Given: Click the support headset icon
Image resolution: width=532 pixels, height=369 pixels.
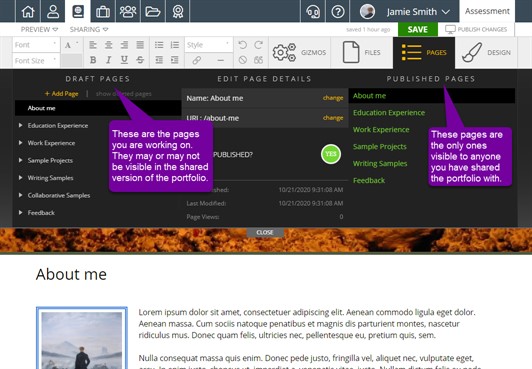Looking at the screenshot, I should pos(313,12).
